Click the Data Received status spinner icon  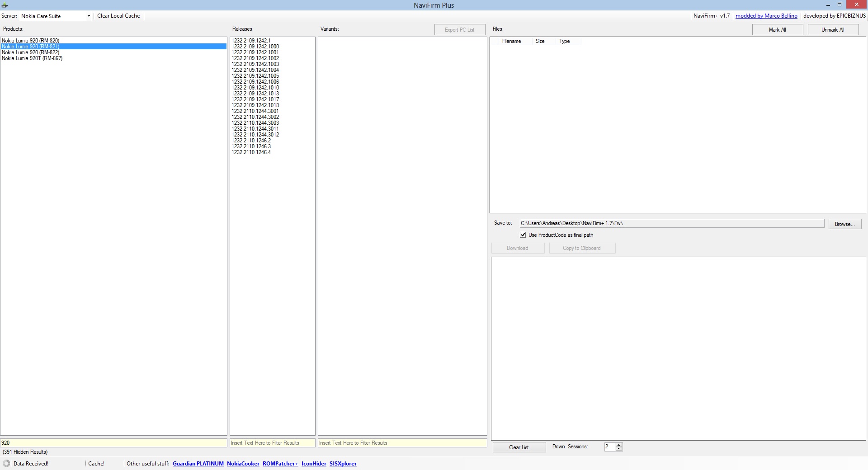coord(7,463)
